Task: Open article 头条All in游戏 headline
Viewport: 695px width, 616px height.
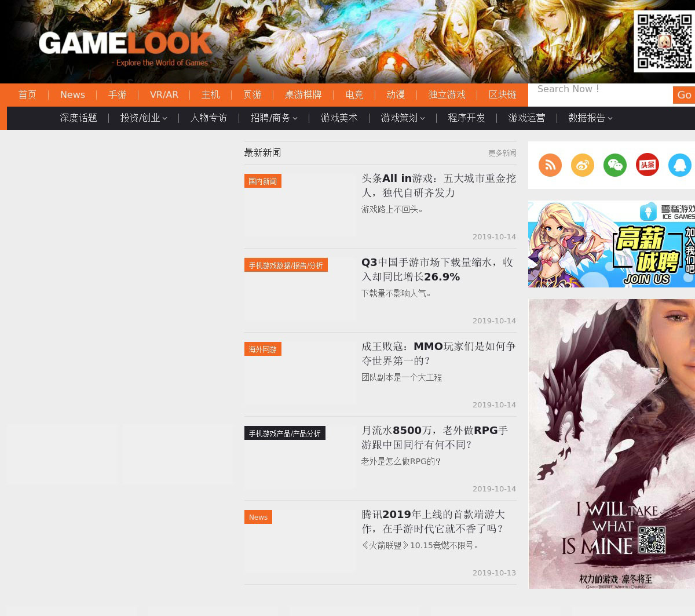Action: [x=438, y=185]
